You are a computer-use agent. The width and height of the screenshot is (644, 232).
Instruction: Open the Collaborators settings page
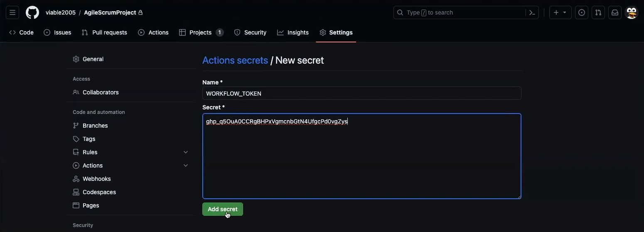pyautogui.click(x=100, y=92)
